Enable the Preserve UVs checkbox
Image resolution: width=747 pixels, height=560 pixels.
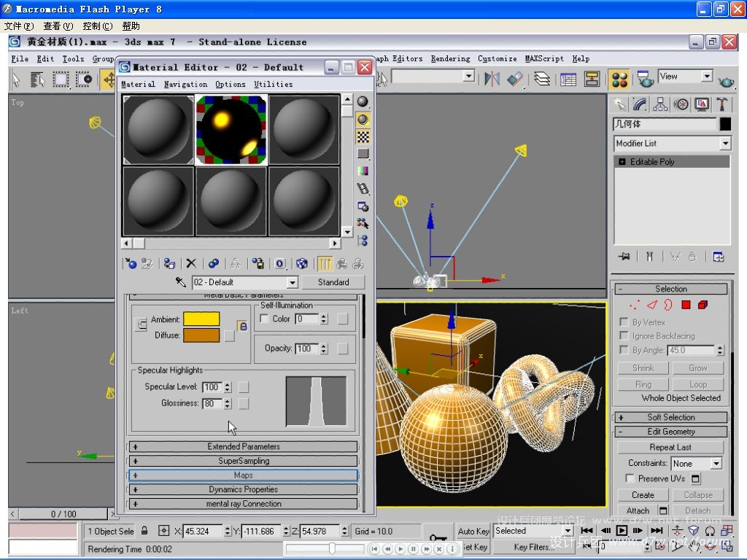click(x=630, y=478)
